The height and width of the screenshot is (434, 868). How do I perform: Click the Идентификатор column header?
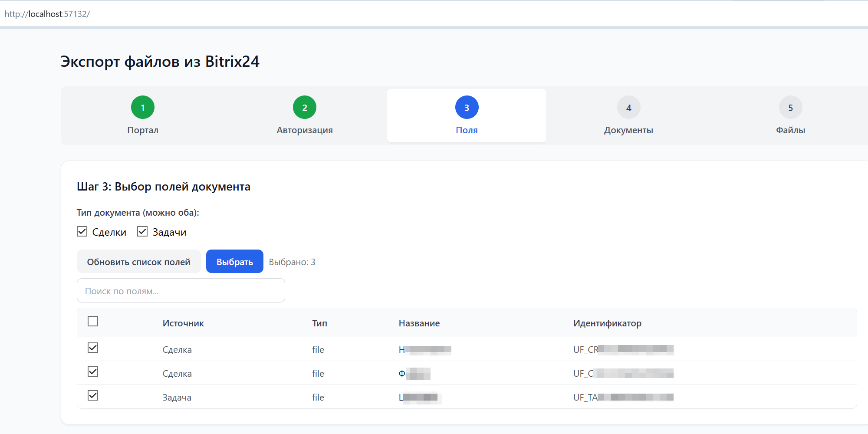click(607, 323)
